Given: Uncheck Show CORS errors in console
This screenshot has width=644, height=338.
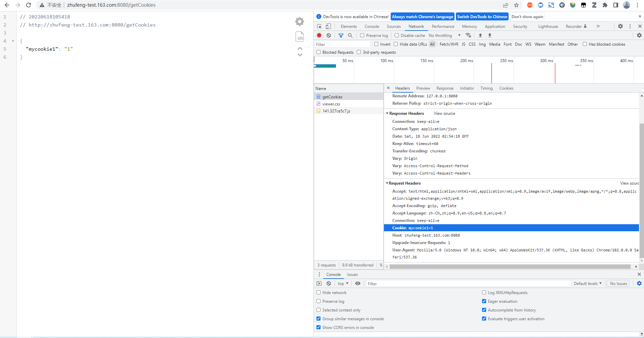Looking at the screenshot, I should click(x=318, y=327).
